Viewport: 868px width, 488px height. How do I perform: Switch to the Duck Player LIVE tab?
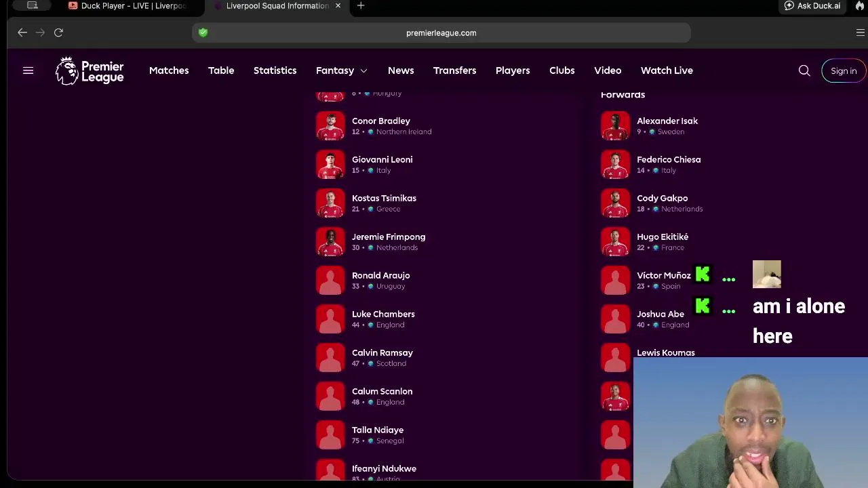click(x=127, y=5)
